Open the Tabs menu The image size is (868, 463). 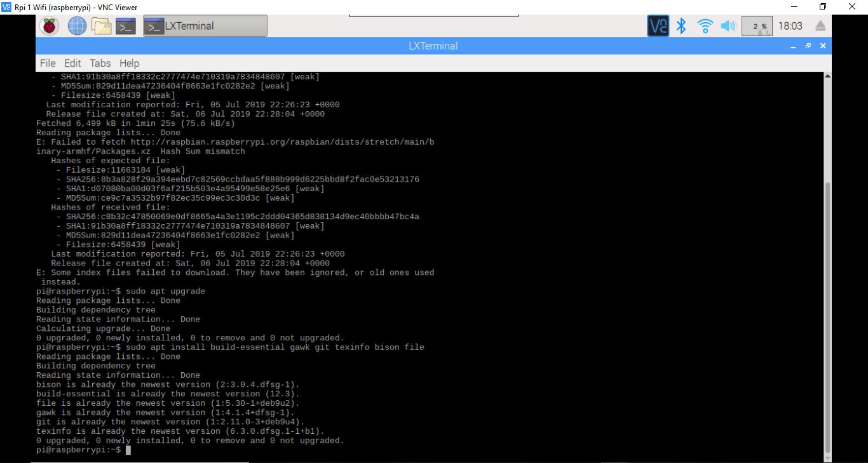click(100, 63)
